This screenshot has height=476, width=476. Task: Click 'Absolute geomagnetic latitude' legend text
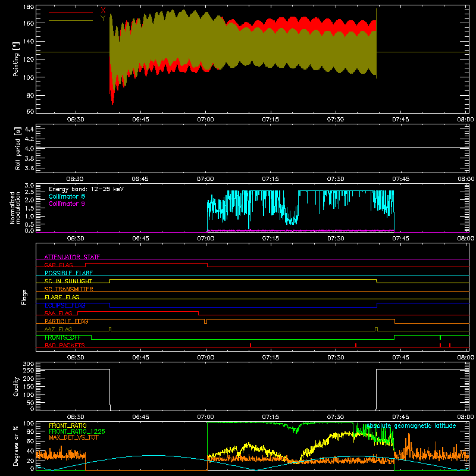pos(411,426)
